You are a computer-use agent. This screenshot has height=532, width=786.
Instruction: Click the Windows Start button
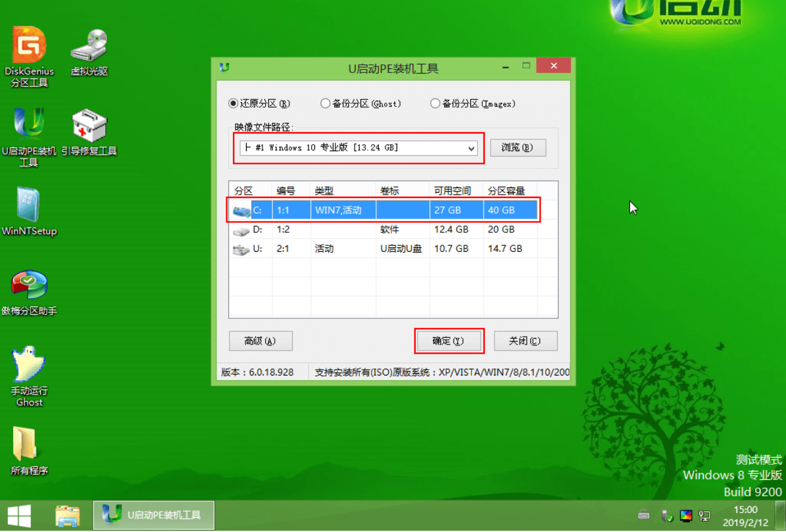click(20, 516)
